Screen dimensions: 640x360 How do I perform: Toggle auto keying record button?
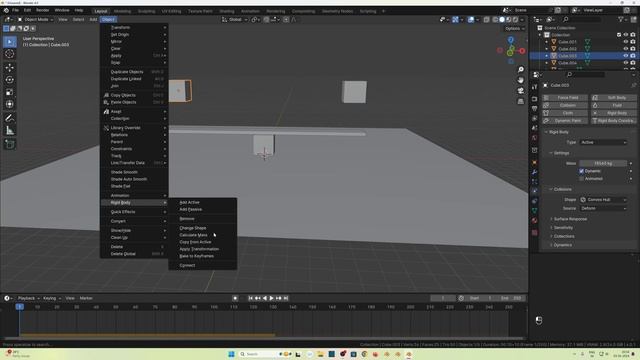coord(235,298)
